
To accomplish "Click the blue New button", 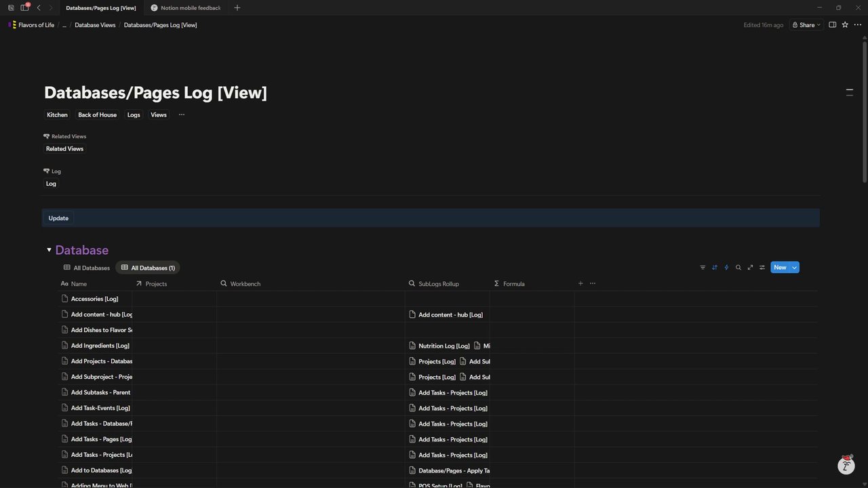I will pos(780,268).
